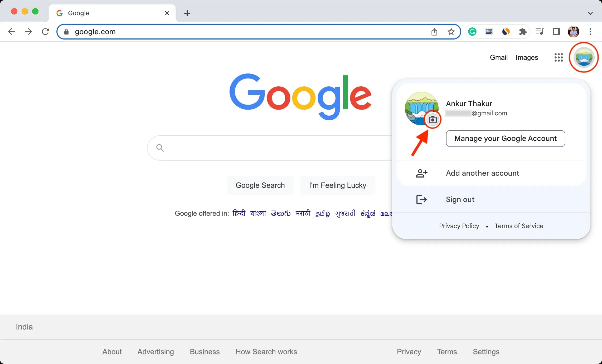Viewport: 602px width, 364px height.
Task: Click Sign out from the account panel
Action: tap(460, 199)
